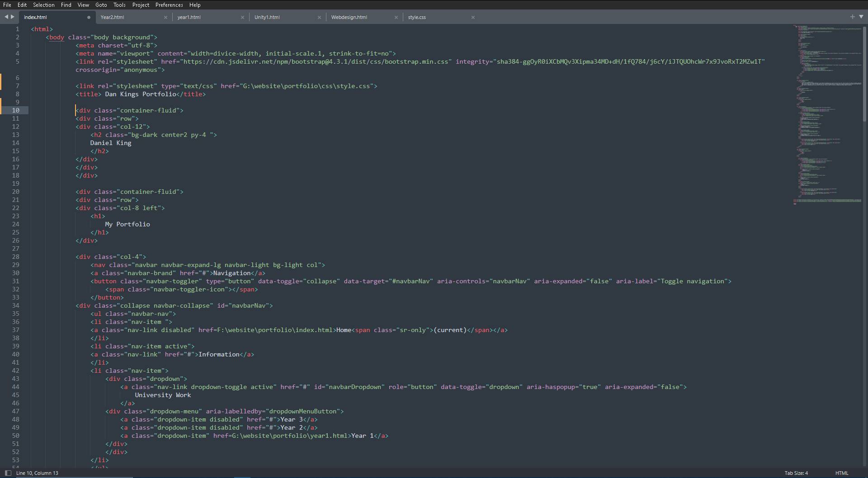Open the tab list dropdown arrow
The height and width of the screenshot is (478, 868).
861,17
